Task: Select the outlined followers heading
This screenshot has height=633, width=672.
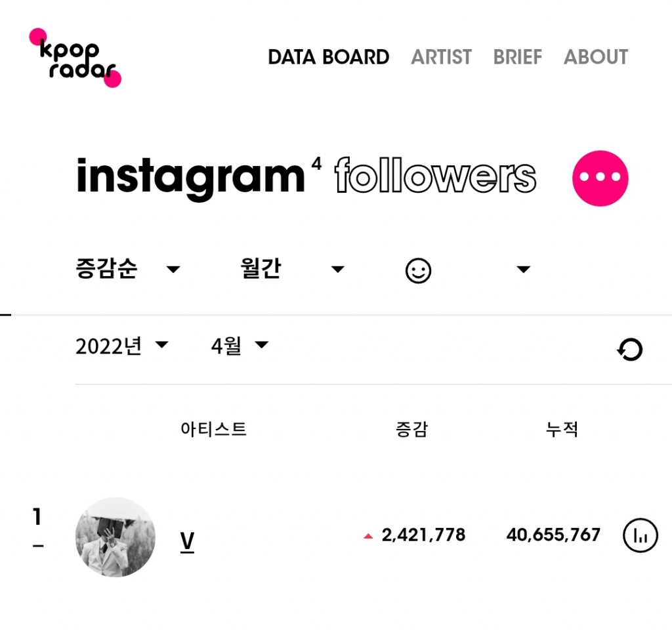Action: tap(436, 176)
